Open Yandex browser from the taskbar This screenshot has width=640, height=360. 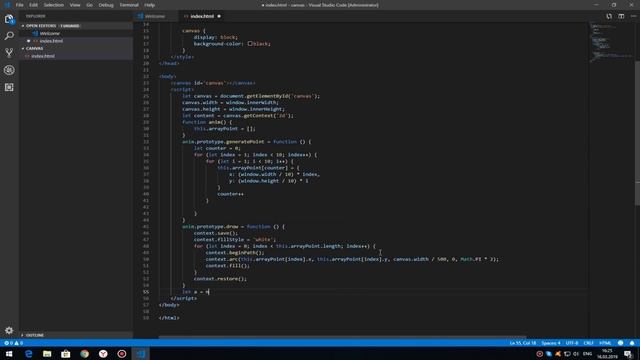pyautogui.click(x=103, y=354)
